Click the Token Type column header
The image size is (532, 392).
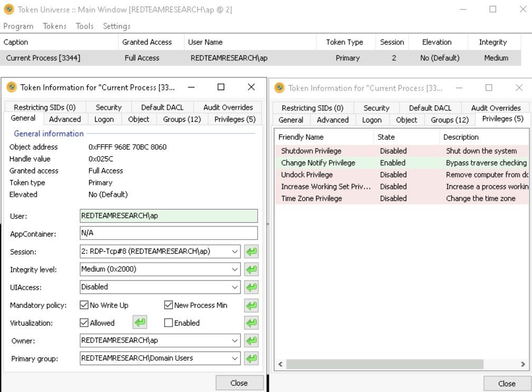click(346, 42)
